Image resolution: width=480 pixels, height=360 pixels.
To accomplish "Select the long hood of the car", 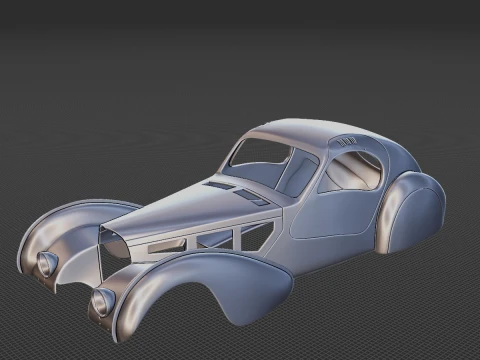I will pos(197,208).
